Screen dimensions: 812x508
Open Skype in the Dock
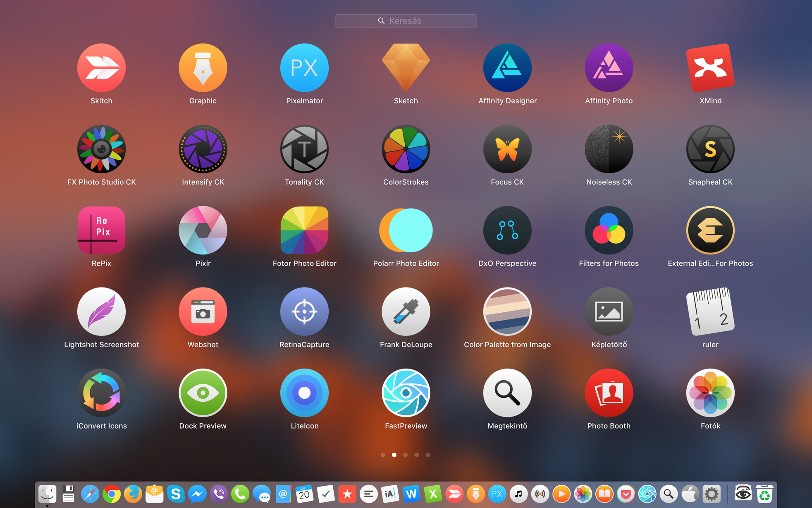pos(176,494)
